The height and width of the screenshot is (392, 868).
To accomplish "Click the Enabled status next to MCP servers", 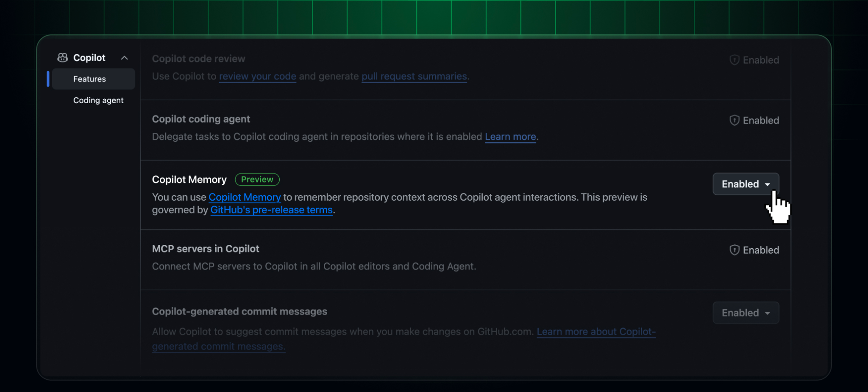I will (x=761, y=250).
